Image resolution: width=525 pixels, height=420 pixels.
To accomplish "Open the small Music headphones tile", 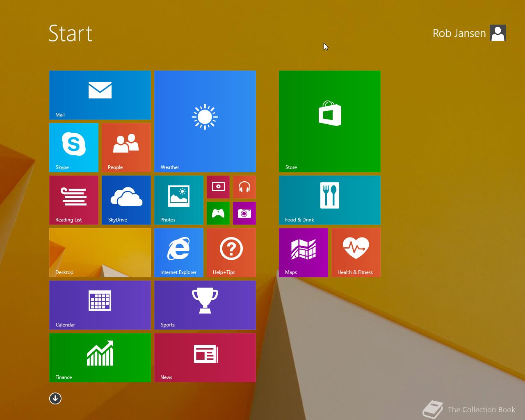I will point(244,187).
